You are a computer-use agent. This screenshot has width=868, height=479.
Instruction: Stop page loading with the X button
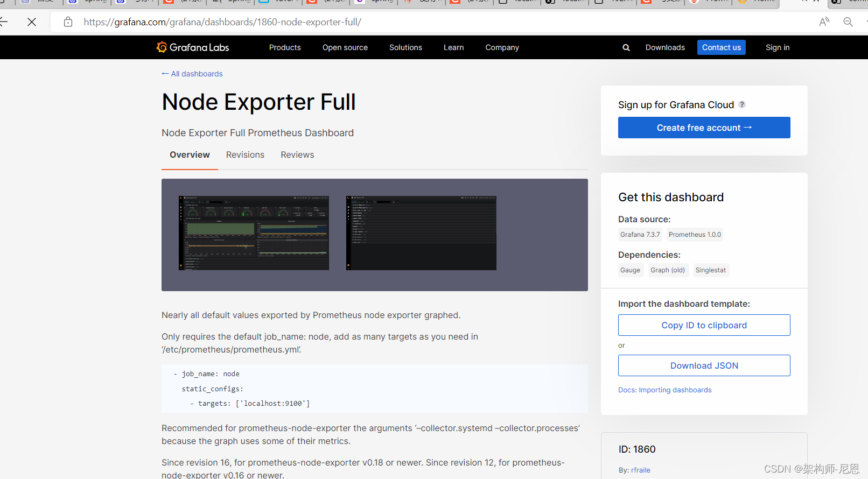(32, 22)
